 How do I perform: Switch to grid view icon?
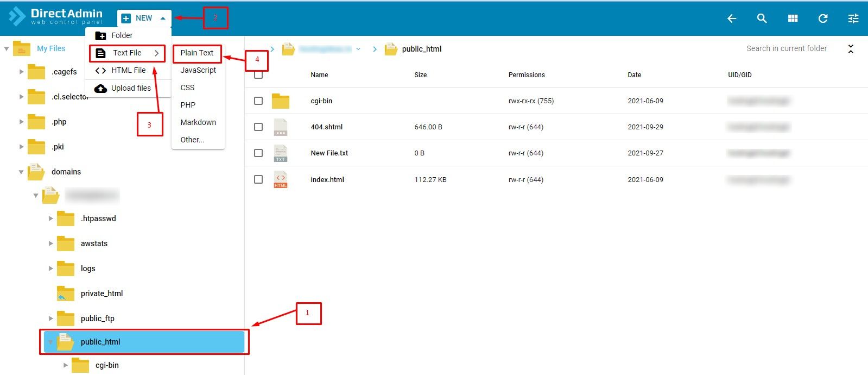(x=793, y=18)
